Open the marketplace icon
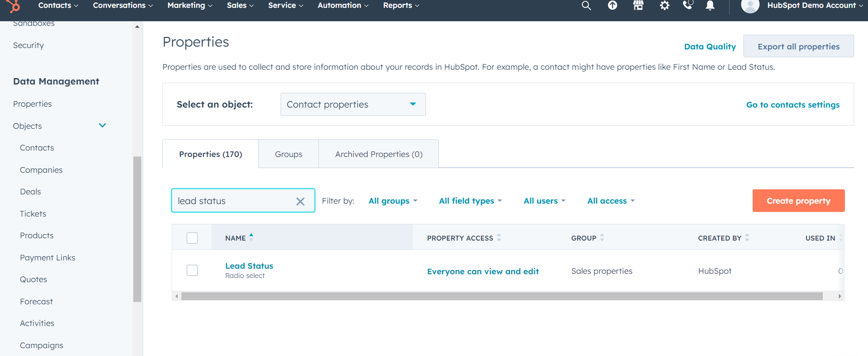This screenshot has height=356, width=868. point(638,6)
